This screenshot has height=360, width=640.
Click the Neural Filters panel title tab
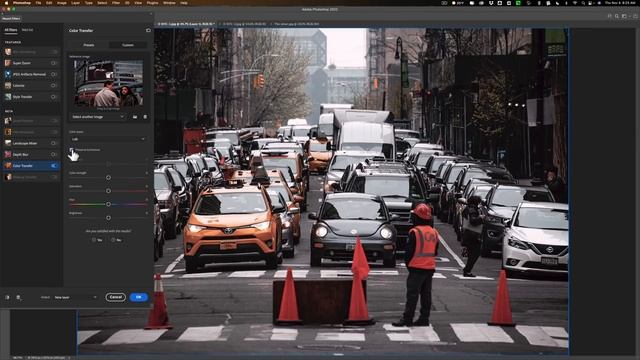click(11, 18)
